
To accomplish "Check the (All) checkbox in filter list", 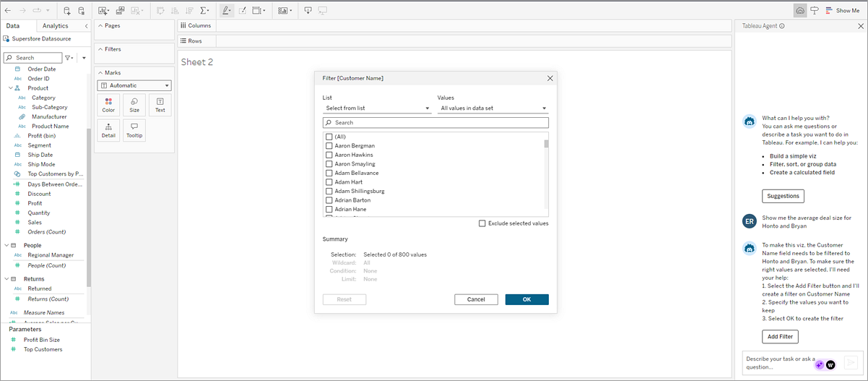I will click(329, 137).
